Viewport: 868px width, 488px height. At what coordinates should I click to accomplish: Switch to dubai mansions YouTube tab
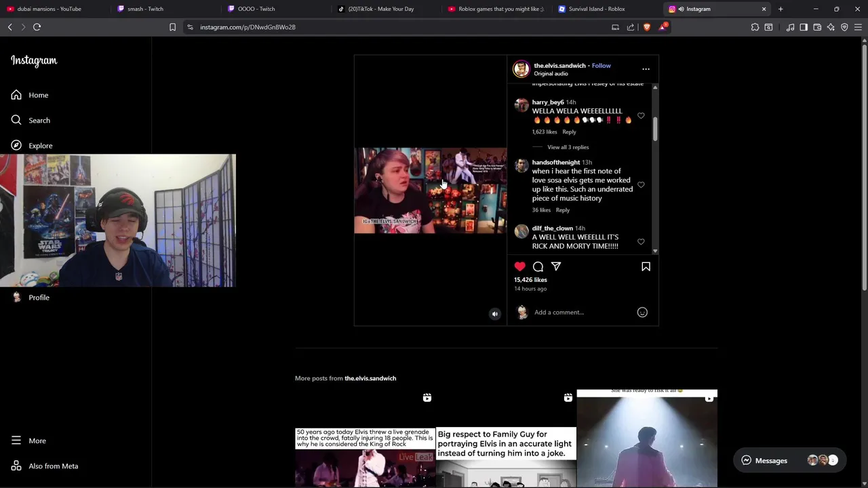54,9
